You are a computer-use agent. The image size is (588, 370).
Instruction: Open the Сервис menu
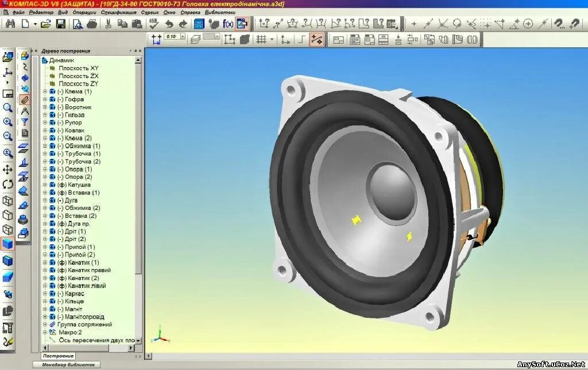click(150, 13)
